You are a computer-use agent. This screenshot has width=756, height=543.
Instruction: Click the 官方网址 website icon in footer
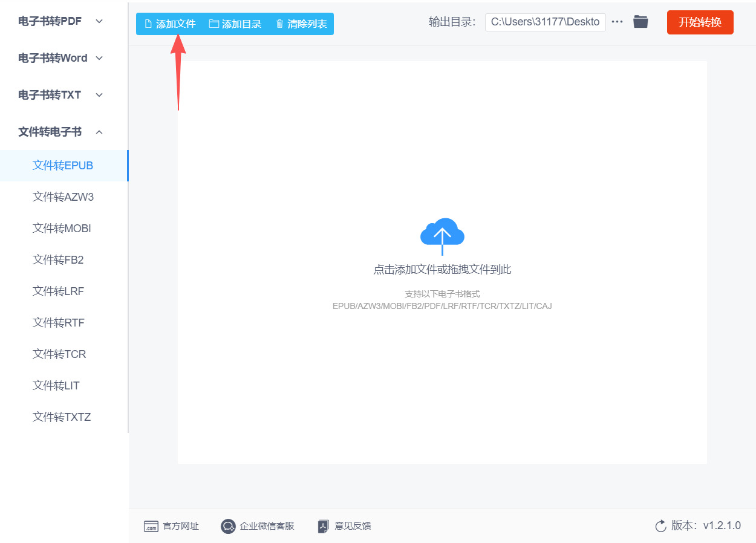tap(151, 526)
